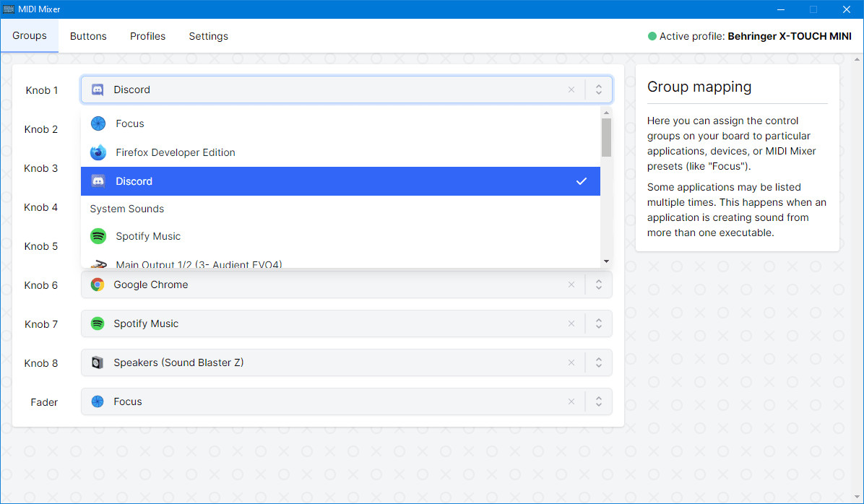Viewport: 864px width, 504px height.
Task: Clear the Knob 7 Spotify Music assignment
Action: (571, 324)
